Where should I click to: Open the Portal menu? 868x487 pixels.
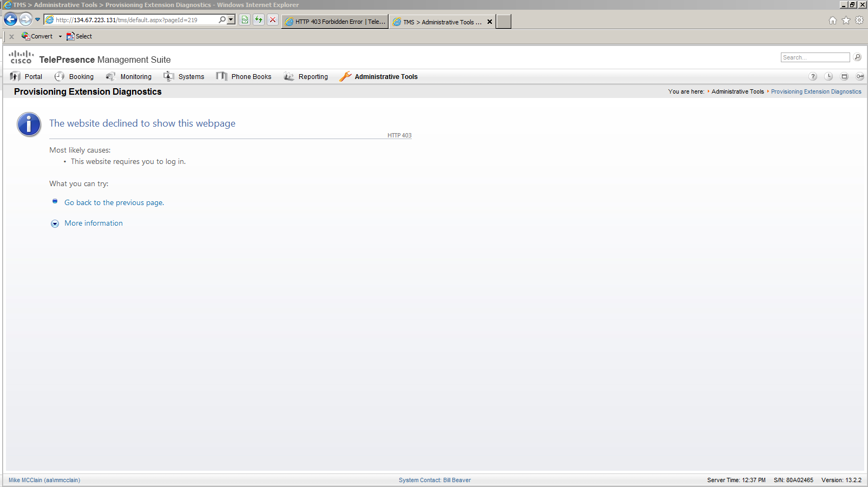(x=26, y=76)
